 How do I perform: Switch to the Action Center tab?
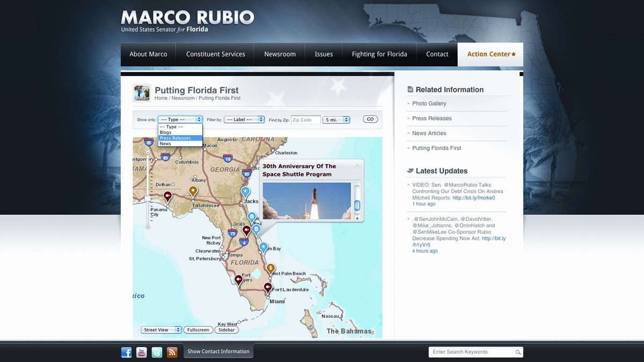pos(491,54)
